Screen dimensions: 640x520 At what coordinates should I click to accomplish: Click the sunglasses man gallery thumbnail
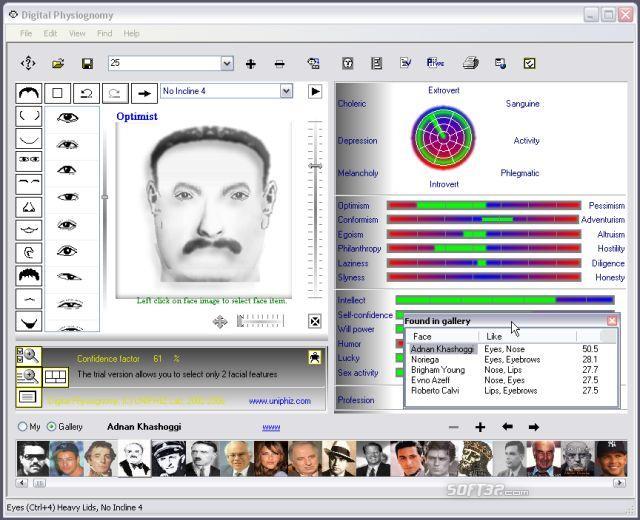[x=33, y=459]
